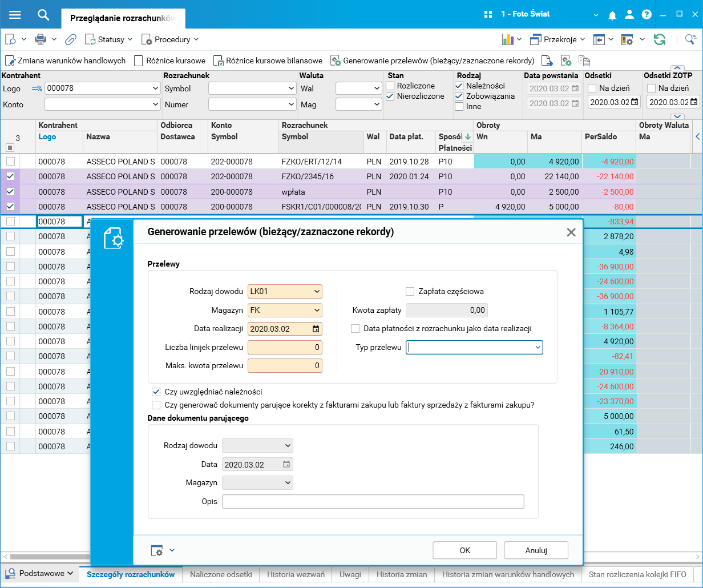Click Liczba linijek przelewu field
This screenshot has width=703, height=588.
285,348
